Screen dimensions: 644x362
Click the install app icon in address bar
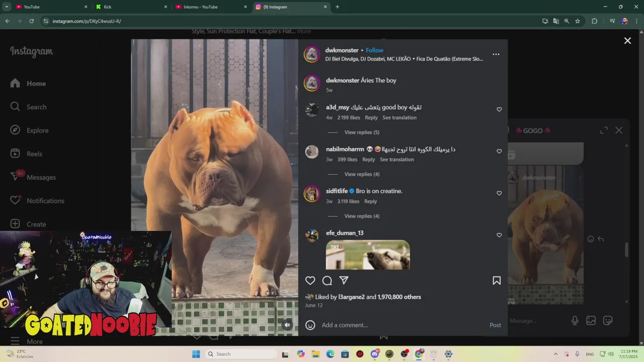545,21
